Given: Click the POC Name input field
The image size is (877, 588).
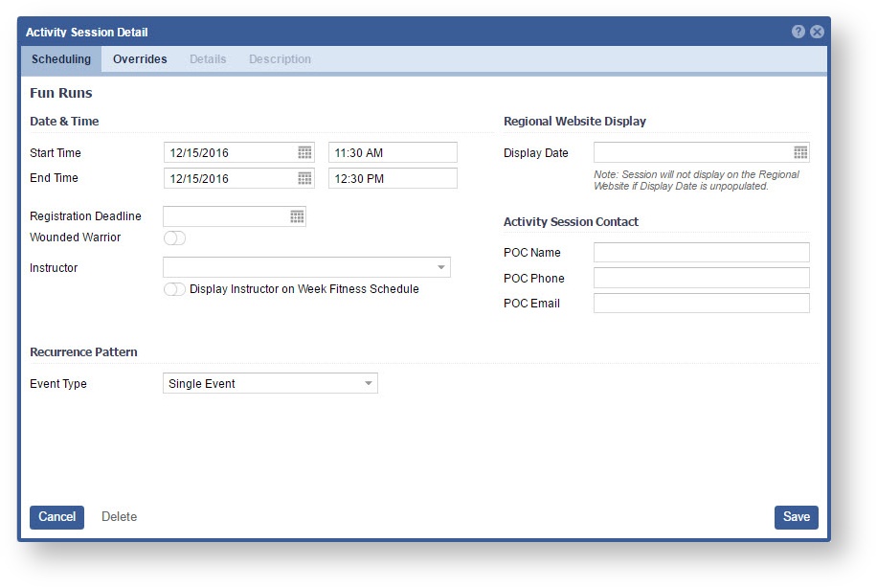Looking at the screenshot, I should coord(701,253).
